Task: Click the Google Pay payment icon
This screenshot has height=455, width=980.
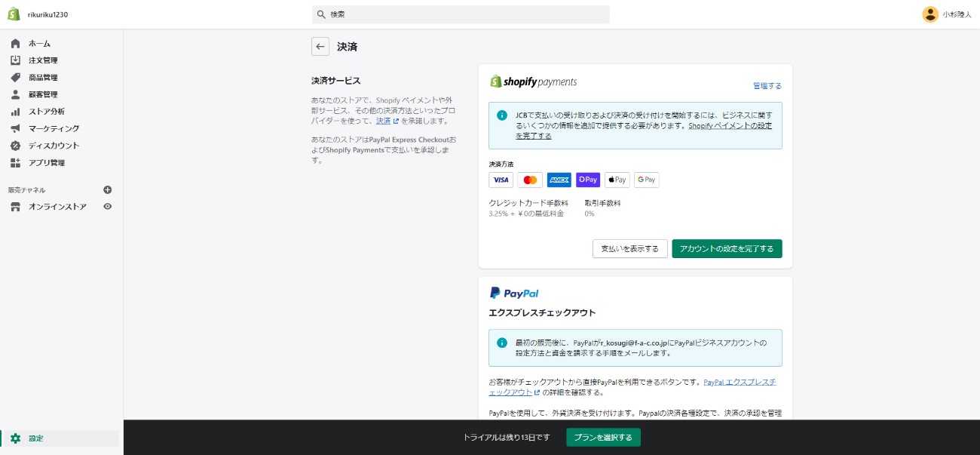Action: pos(646,180)
